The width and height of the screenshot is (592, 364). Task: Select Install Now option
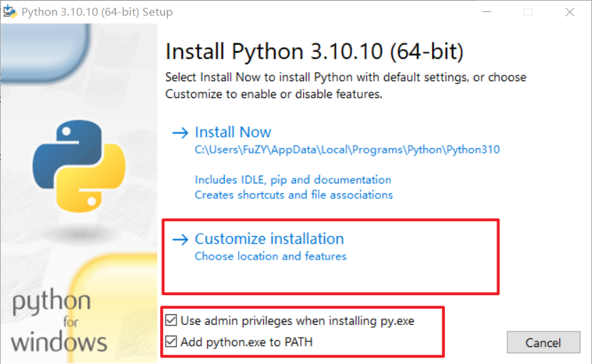click(233, 132)
